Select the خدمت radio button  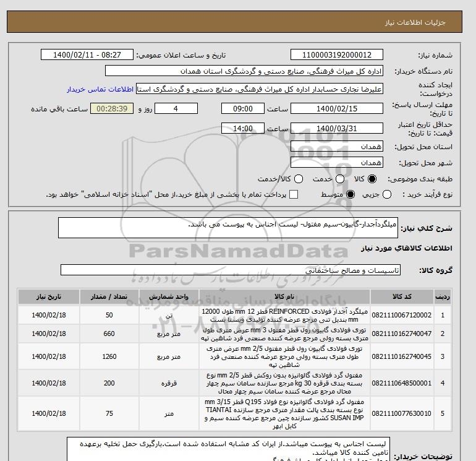point(340,179)
